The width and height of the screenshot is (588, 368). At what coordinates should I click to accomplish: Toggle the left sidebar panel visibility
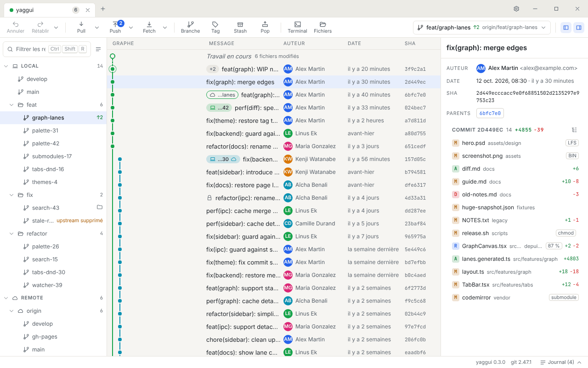click(566, 28)
